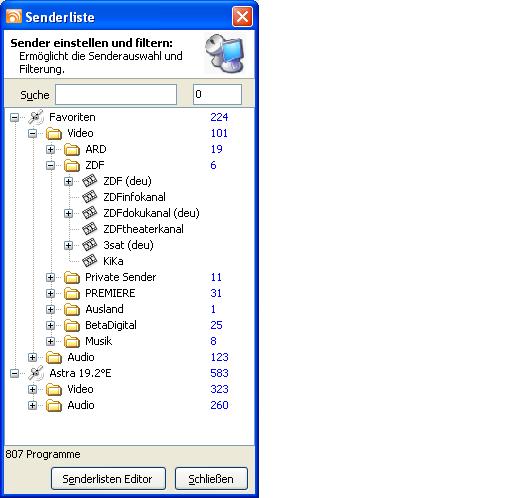The height and width of the screenshot is (498, 512).
Task: Select the Musik folder entry
Action: click(x=99, y=341)
